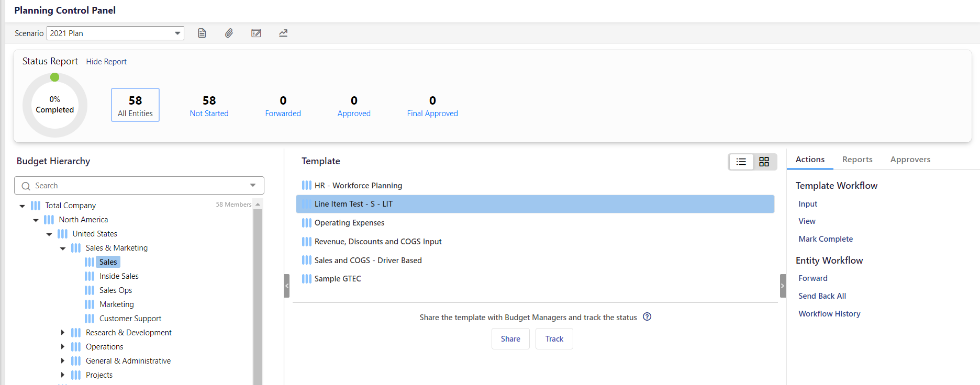Expand the Projects node
The image size is (980, 385).
(63, 375)
